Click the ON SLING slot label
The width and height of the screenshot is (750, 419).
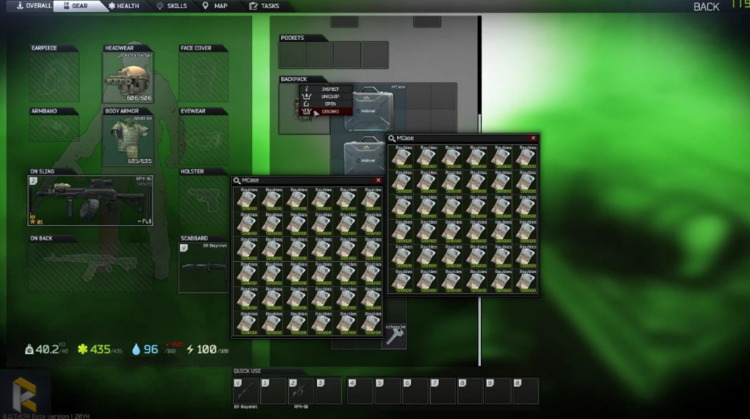click(43, 171)
